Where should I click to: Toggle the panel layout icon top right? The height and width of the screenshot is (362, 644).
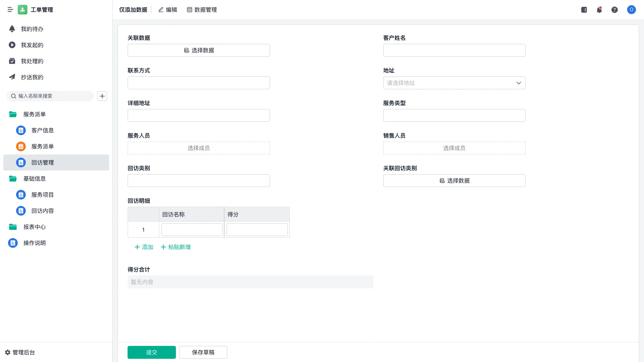point(583,10)
